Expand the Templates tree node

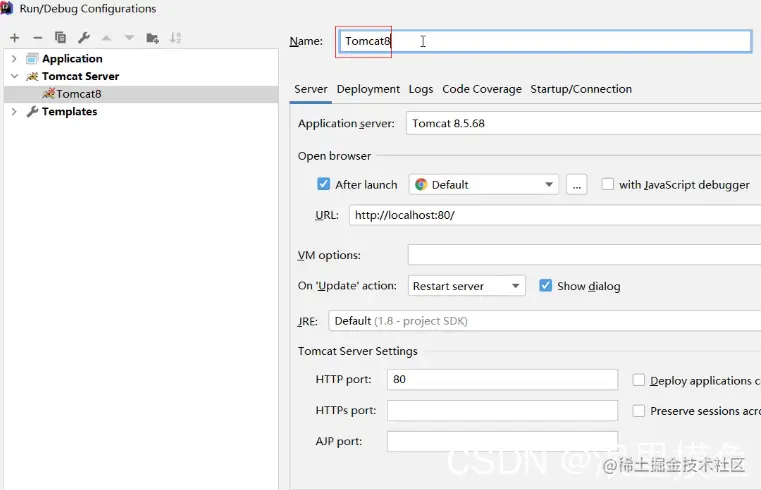tap(14, 112)
